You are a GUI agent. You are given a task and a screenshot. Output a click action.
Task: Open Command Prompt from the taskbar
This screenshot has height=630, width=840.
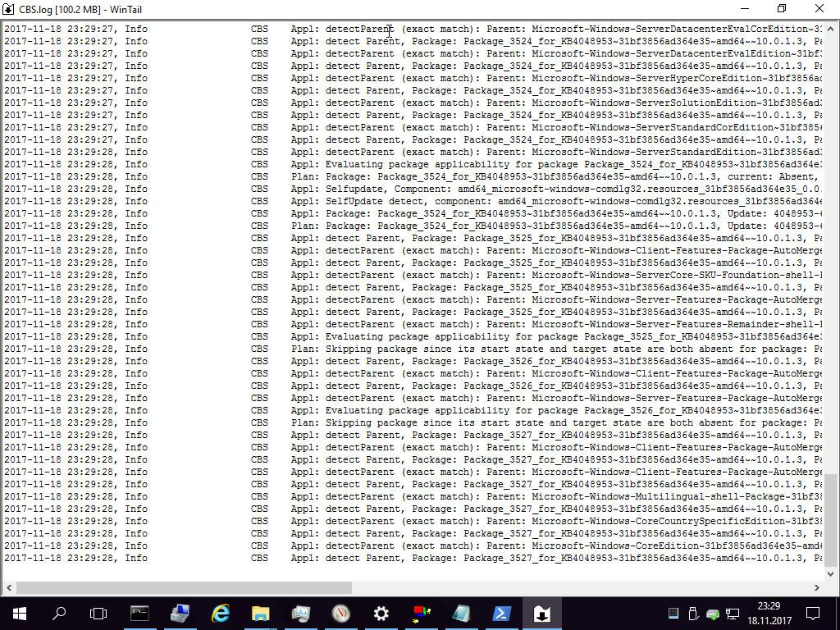(x=139, y=613)
